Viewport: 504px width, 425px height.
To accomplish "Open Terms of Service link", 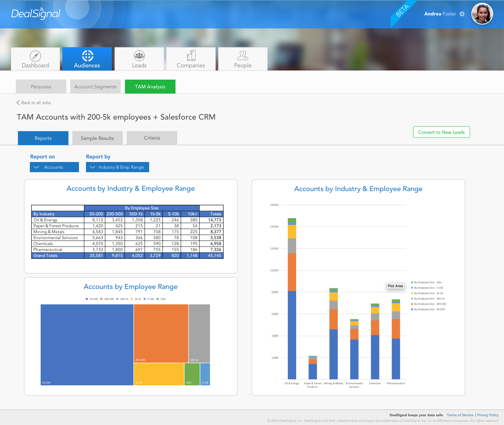I will [x=460, y=415].
